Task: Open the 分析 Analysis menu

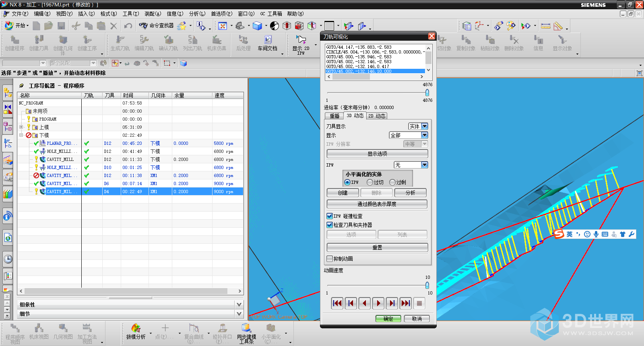Action: coord(197,14)
